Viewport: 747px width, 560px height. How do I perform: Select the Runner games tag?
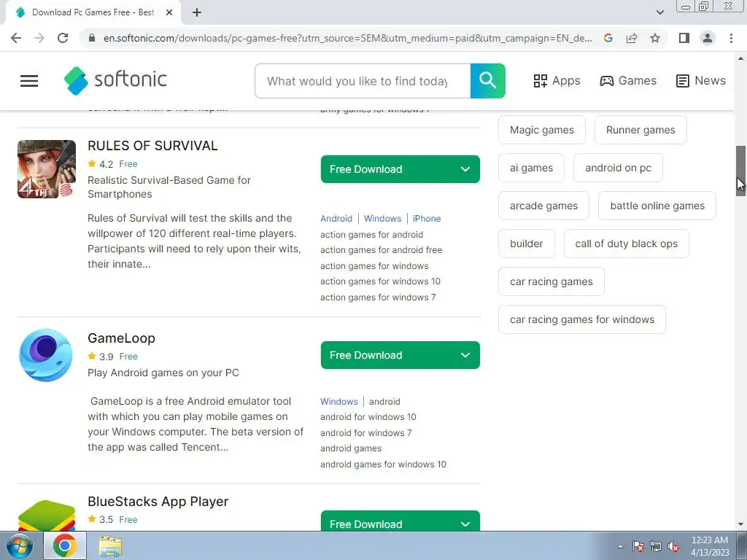tap(640, 130)
